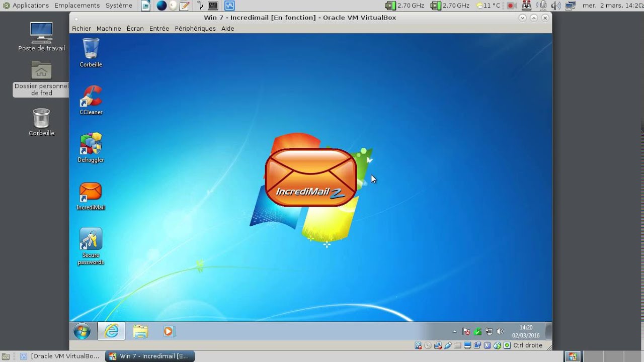Click VirtualBox shared folders indicator

[x=457, y=345]
